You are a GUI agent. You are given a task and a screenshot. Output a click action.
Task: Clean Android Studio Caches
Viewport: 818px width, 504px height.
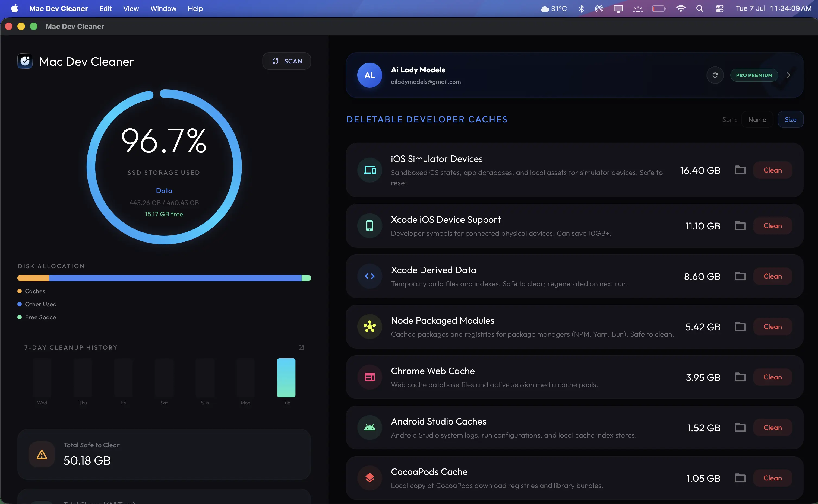(772, 428)
